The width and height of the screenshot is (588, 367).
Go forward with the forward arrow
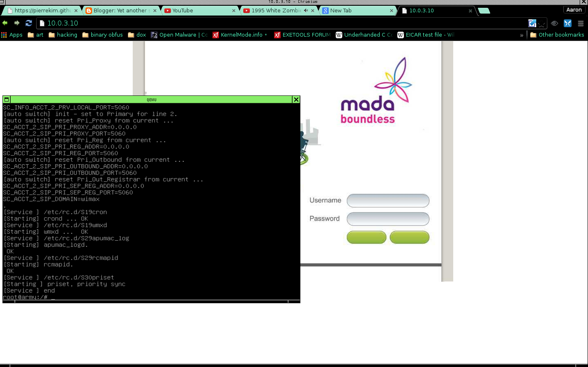(17, 23)
